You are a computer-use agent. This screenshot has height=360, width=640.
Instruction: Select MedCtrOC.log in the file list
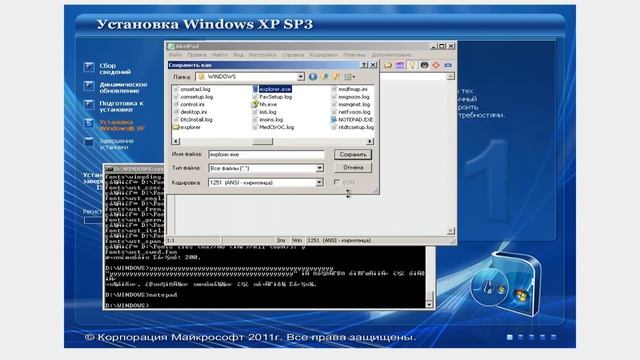tap(277, 127)
